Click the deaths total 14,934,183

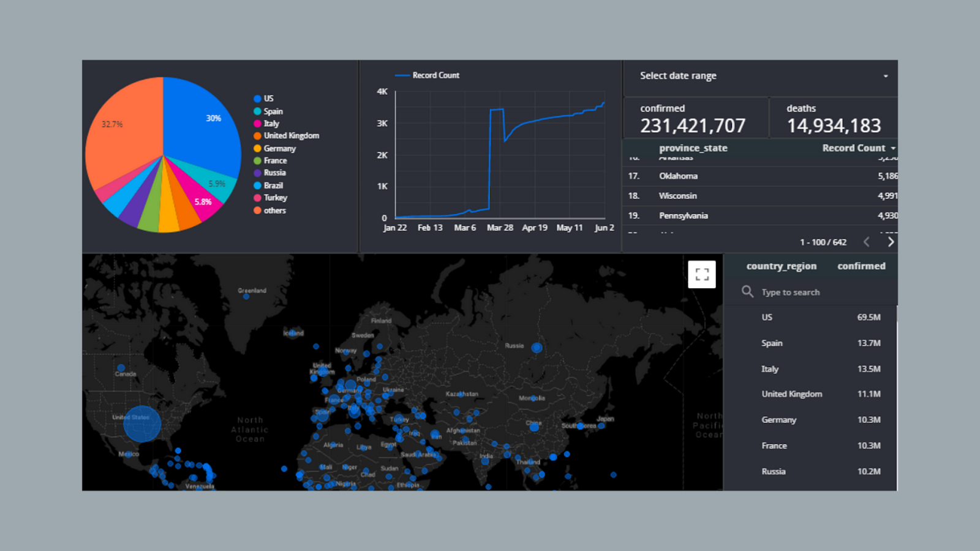click(834, 126)
